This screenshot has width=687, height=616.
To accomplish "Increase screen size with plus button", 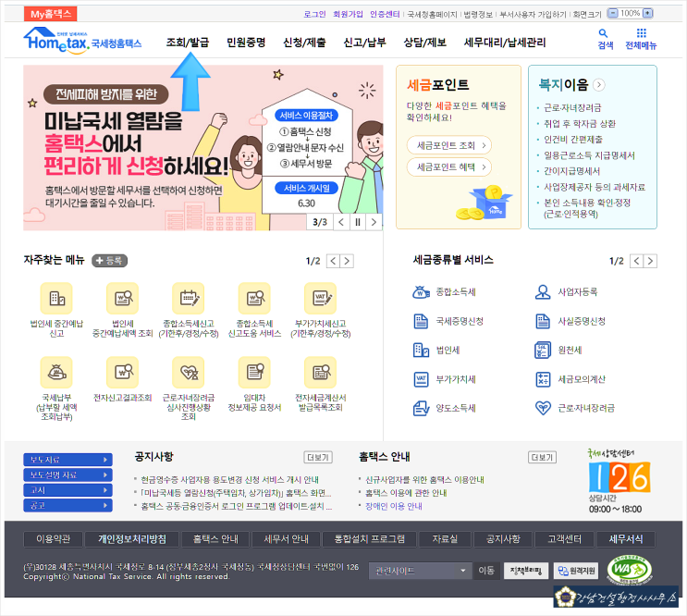I will 647,13.
